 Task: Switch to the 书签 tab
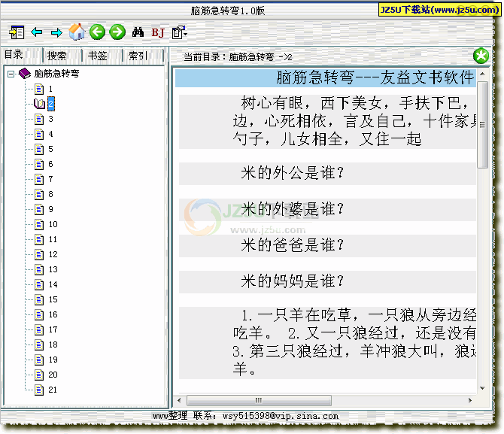pyautogui.click(x=97, y=56)
